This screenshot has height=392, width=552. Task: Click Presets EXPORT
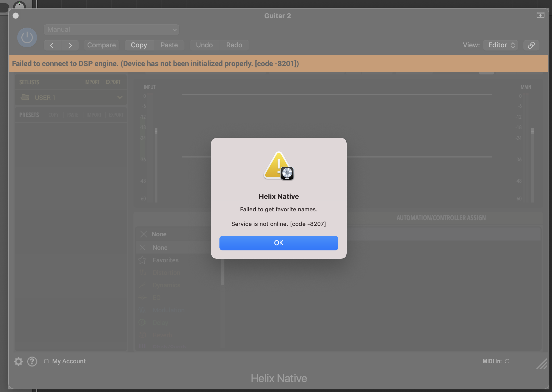[x=116, y=115]
